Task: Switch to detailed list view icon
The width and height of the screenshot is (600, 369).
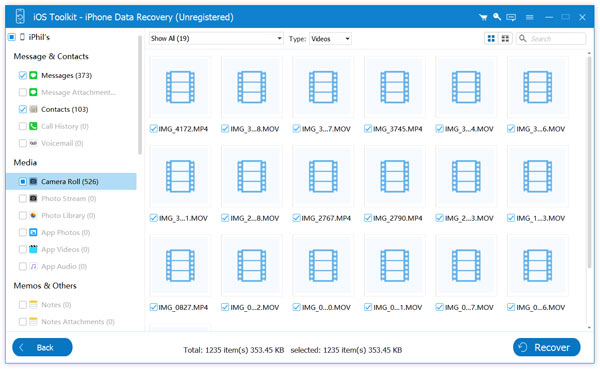Action: point(505,38)
